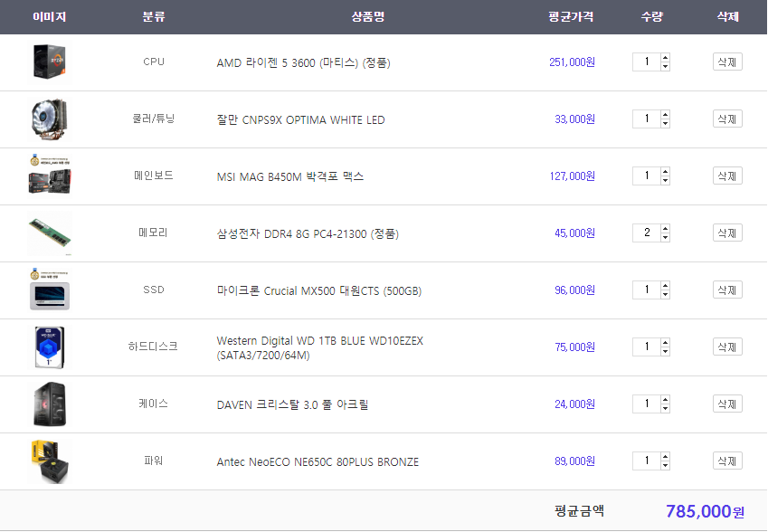
Task: Open product link 삼성전자 DDR4 8G PC4-21300
Action: (x=308, y=233)
